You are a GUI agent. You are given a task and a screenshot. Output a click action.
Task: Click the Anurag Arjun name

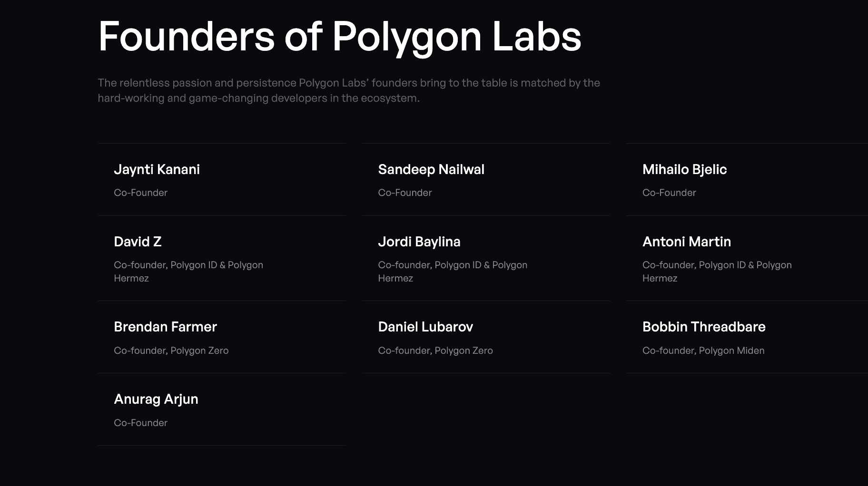pyautogui.click(x=156, y=399)
